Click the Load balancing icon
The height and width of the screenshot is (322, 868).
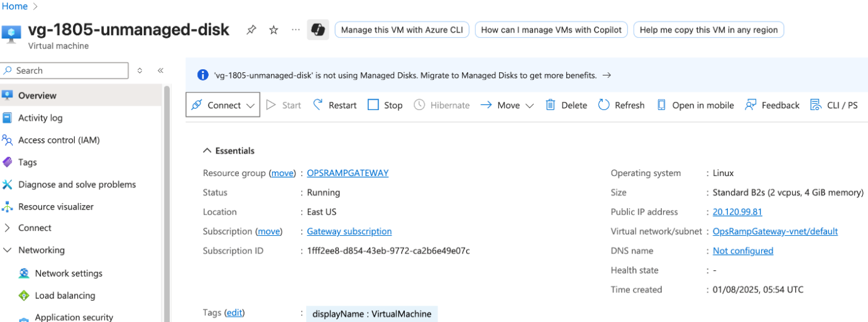[x=24, y=296]
